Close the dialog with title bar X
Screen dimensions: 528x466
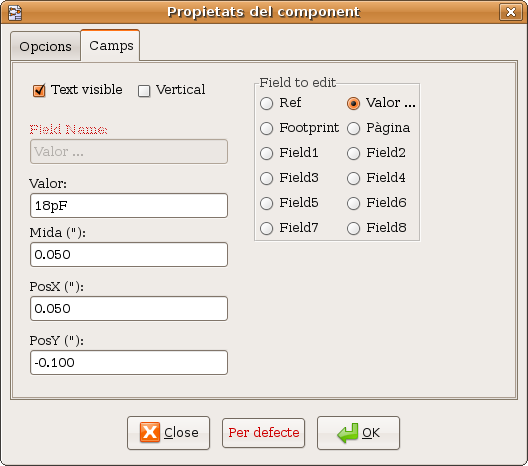pyautogui.click(x=510, y=12)
